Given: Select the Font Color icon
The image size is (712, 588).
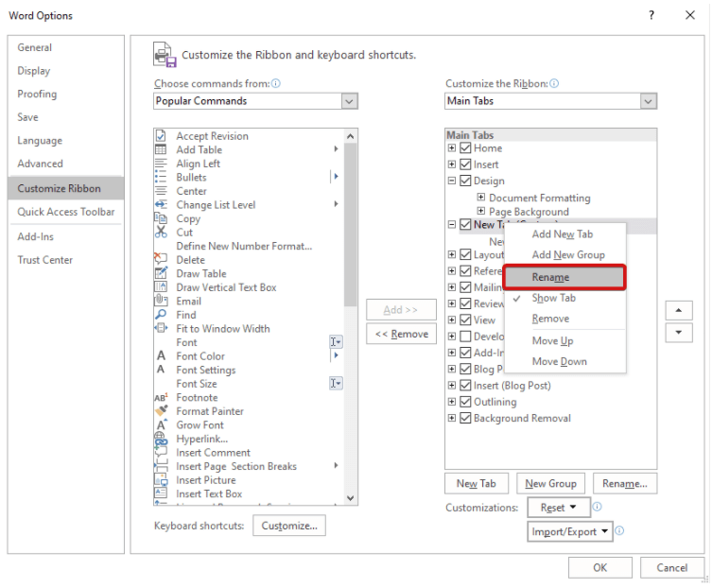Looking at the screenshot, I should (161, 356).
